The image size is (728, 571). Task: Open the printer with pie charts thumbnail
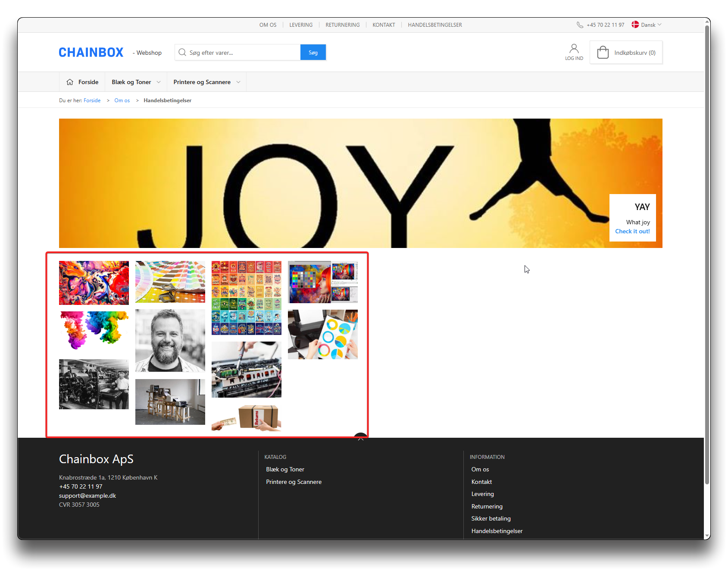pos(323,334)
